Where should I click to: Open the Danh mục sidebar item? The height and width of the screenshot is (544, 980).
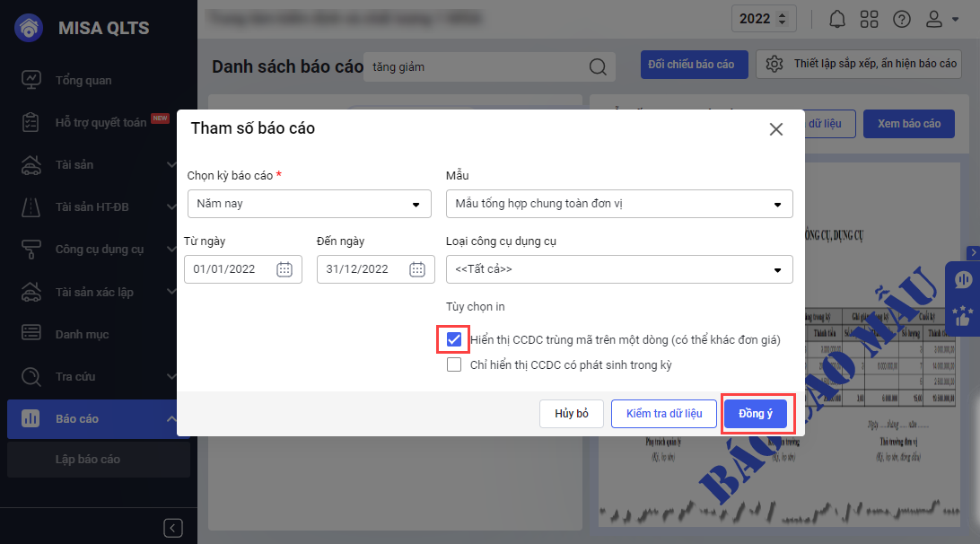82,334
